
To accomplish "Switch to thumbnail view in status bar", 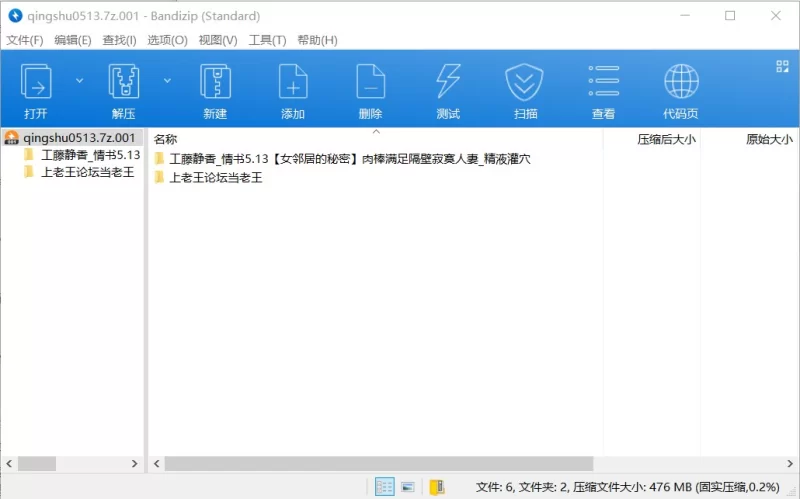I will click(408, 487).
